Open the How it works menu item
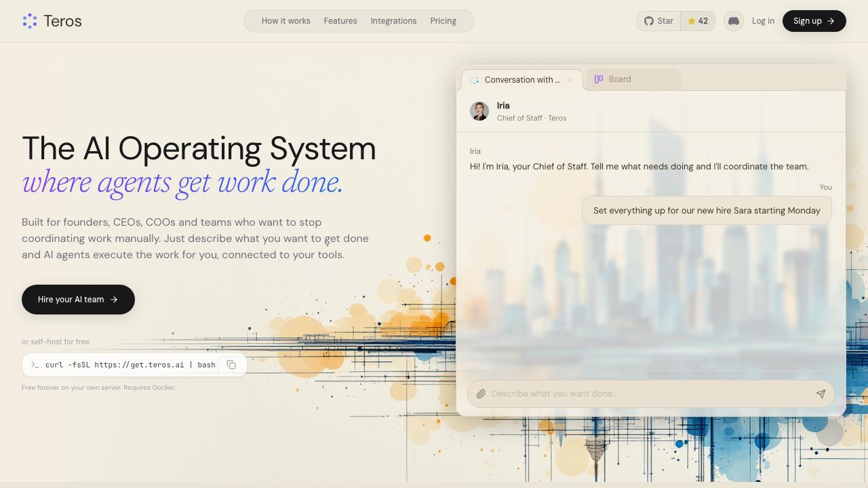Image resolution: width=868 pixels, height=488 pixels. coord(286,21)
